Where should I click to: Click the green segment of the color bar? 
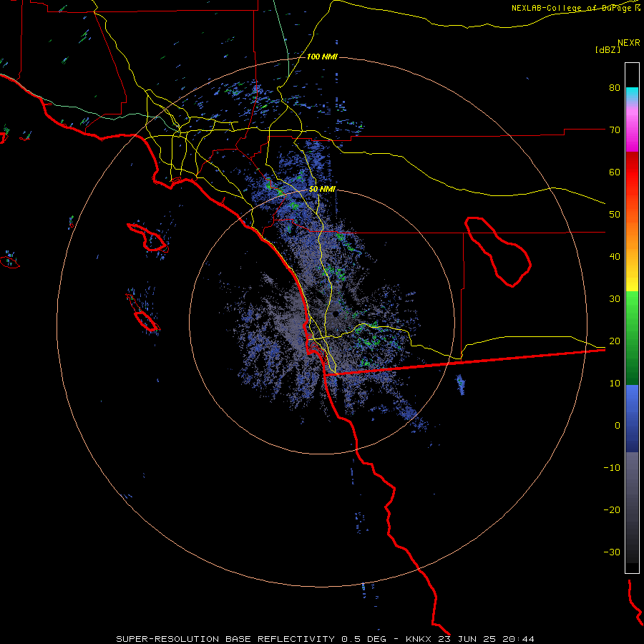tap(632, 338)
